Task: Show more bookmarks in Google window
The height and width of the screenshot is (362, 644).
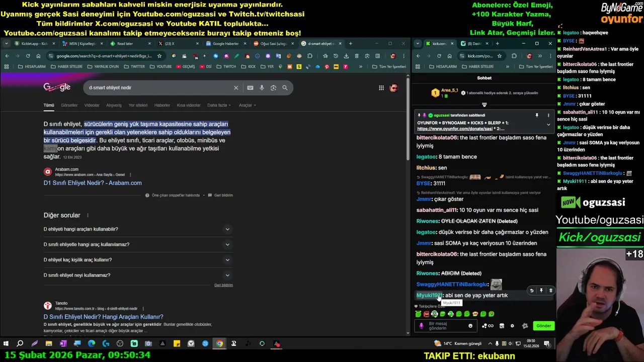Action: [360, 66]
